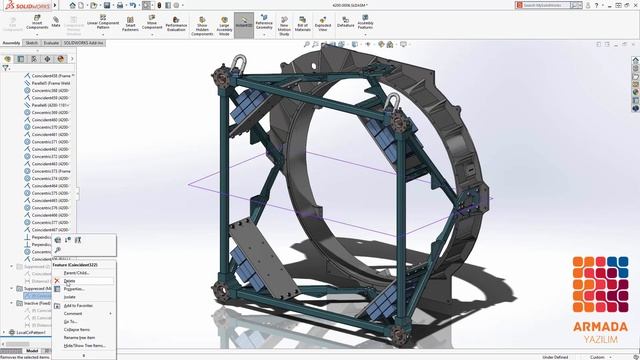
Task: Click the user login icon
Action: [588, 5]
